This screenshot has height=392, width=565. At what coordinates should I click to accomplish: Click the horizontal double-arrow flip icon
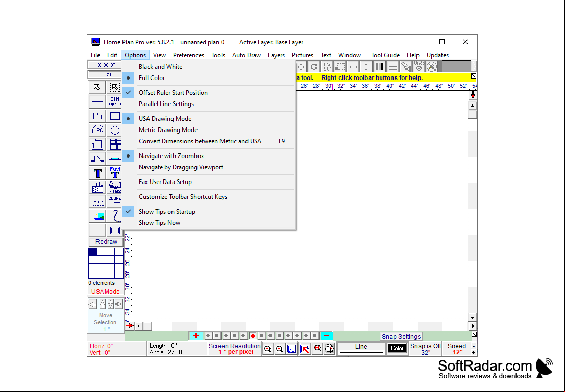354,67
